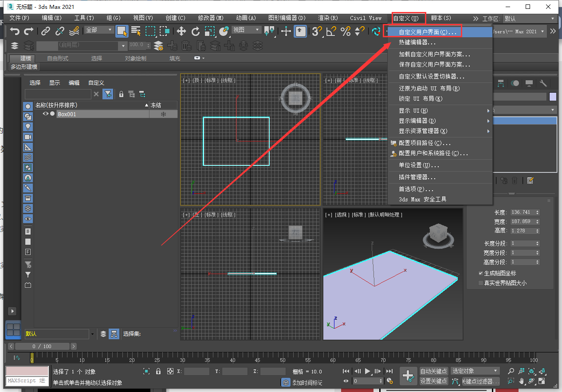562x392 pixels.
Task: Toggle Box001 eye visibility icon
Action: (x=45, y=114)
